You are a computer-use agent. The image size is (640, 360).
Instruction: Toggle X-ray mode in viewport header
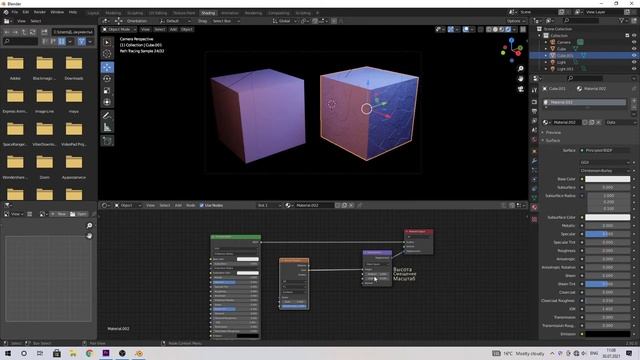[x=481, y=29]
